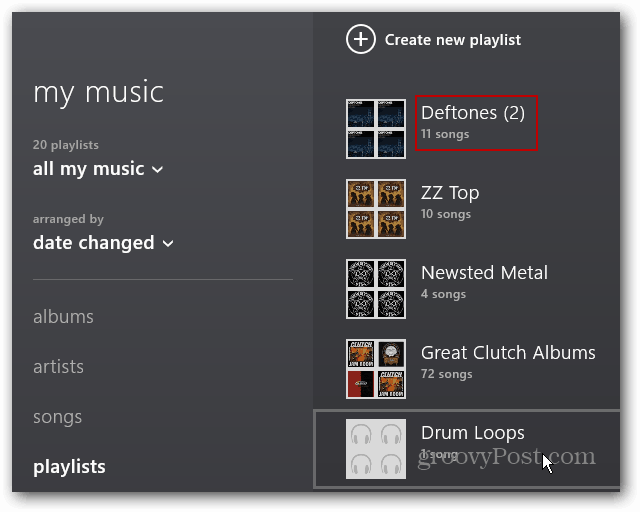Select the Deftones album art thumbnail
The width and height of the screenshot is (640, 512).
click(376, 129)
